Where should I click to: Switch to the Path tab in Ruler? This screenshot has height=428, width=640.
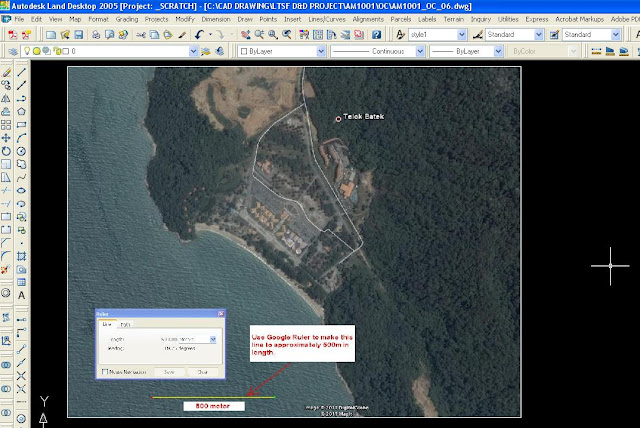tap(125, 324)
